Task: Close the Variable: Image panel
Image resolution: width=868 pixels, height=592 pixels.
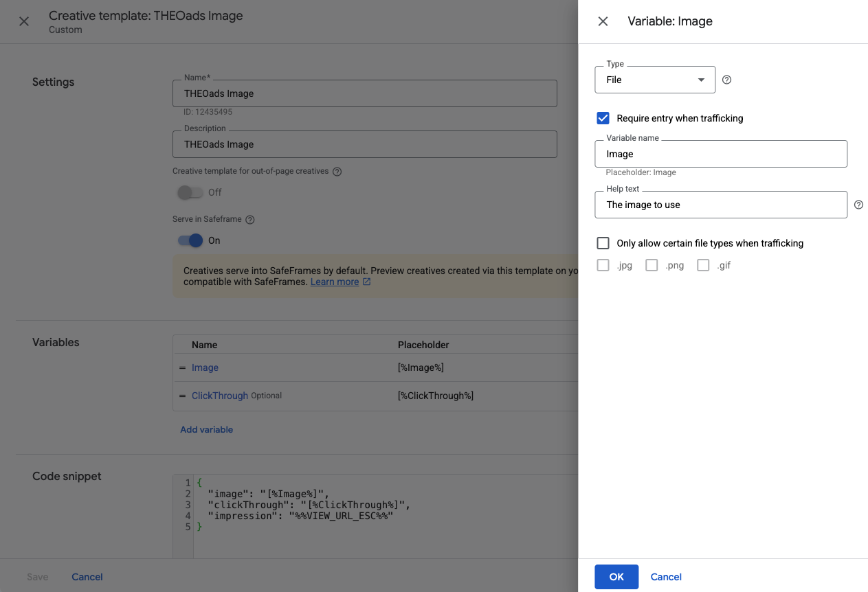Action: point(603,21)
